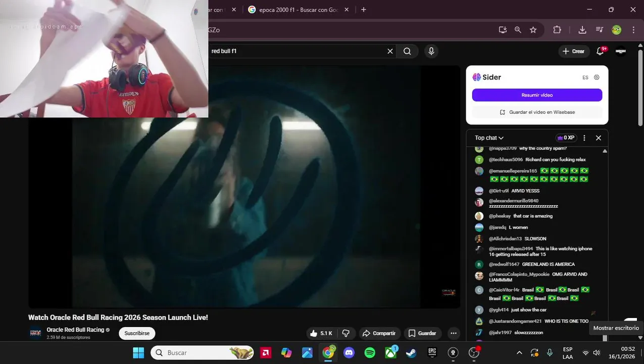Open live chat three-dot options
The height and width of the screenshot is (364, 644).
(x=584, y=138)
